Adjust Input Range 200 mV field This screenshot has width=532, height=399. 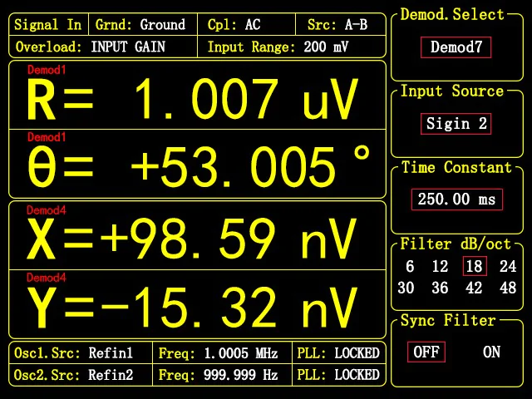[x=291, y=47]
